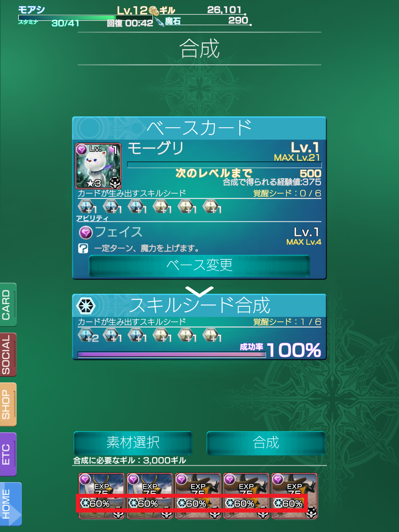Screen dimensions: 399x532
Task: Collapse the panel with the white chevron arrow
Action: [199, 291]
